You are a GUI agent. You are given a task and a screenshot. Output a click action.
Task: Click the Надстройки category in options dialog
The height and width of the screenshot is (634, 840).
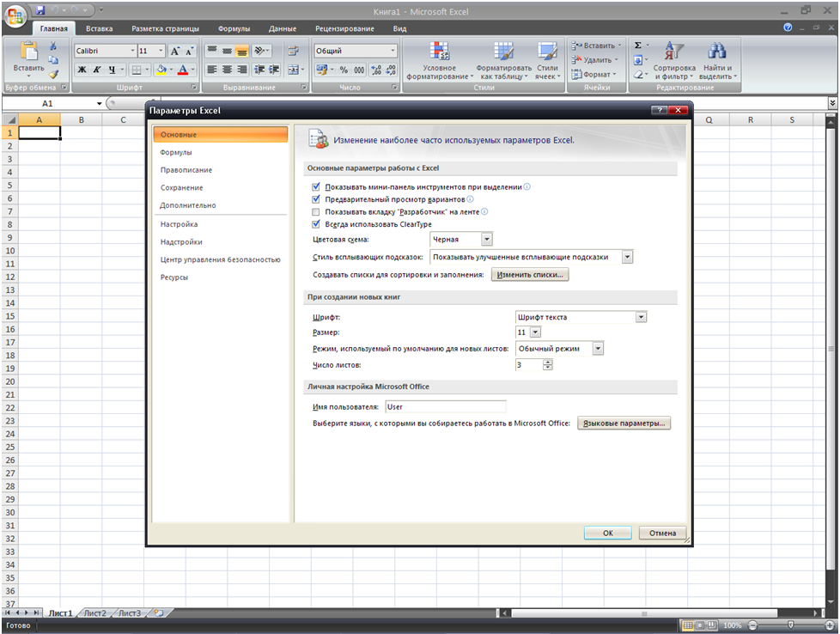(220, 241)
